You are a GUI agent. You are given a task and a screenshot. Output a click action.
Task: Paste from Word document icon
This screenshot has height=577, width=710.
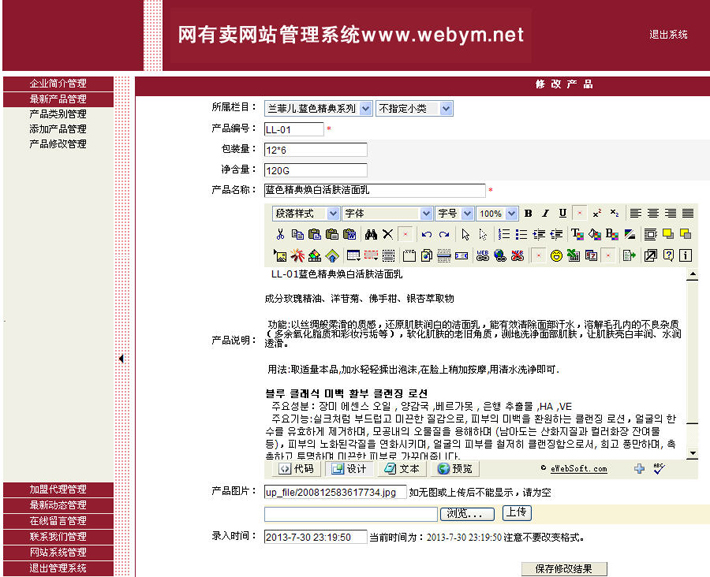coord(349,234)
